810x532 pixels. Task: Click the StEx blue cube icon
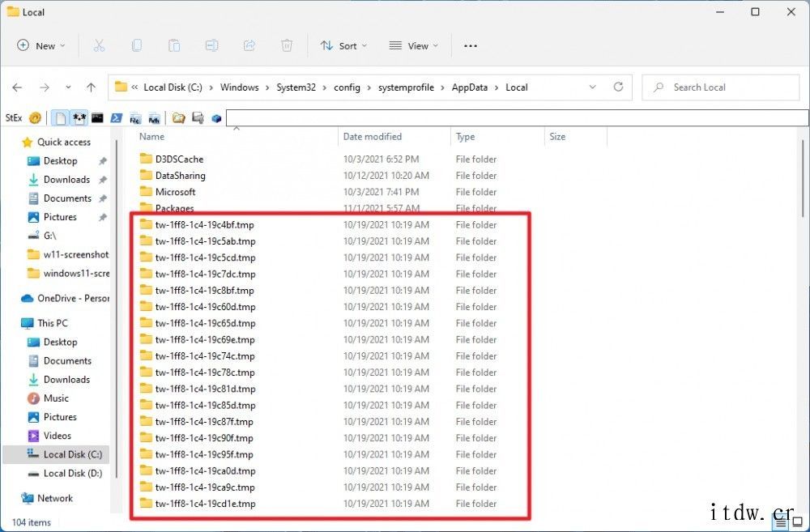[x=216, y=118]
